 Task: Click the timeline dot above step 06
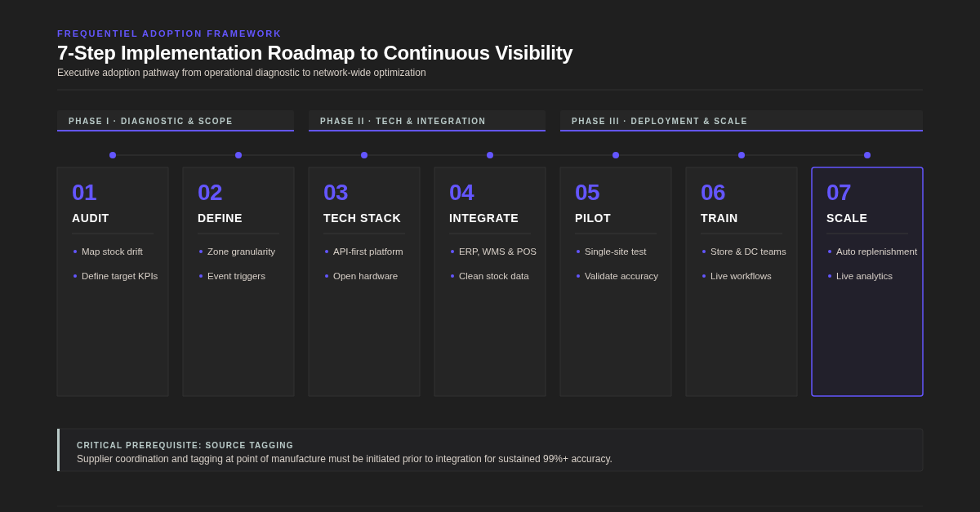coord(742,155)
